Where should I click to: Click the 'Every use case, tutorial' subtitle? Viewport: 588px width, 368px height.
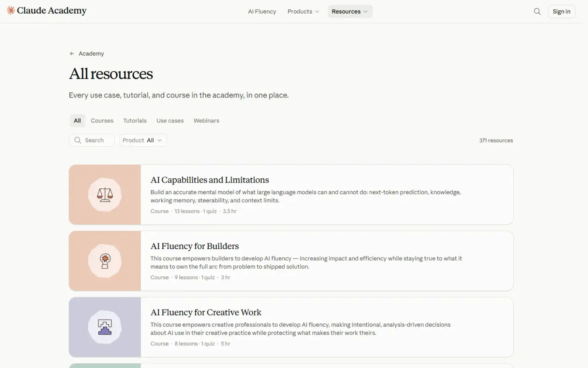tap(179, 95)
